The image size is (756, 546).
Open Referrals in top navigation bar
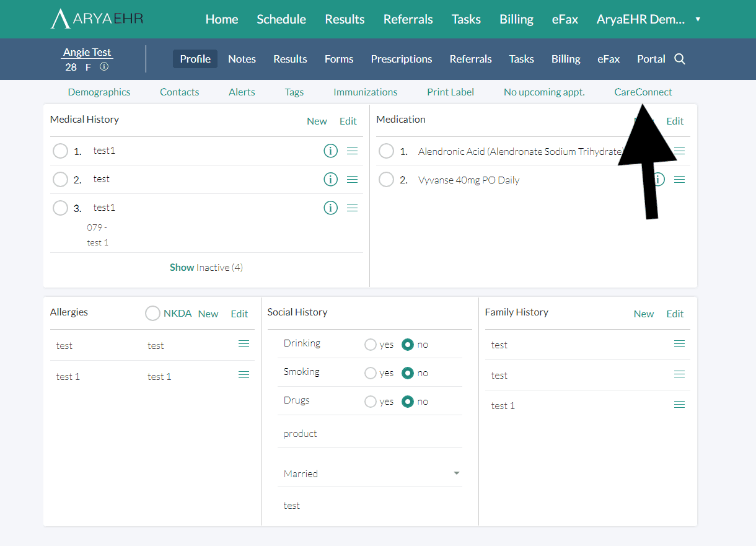click(408, 19)
